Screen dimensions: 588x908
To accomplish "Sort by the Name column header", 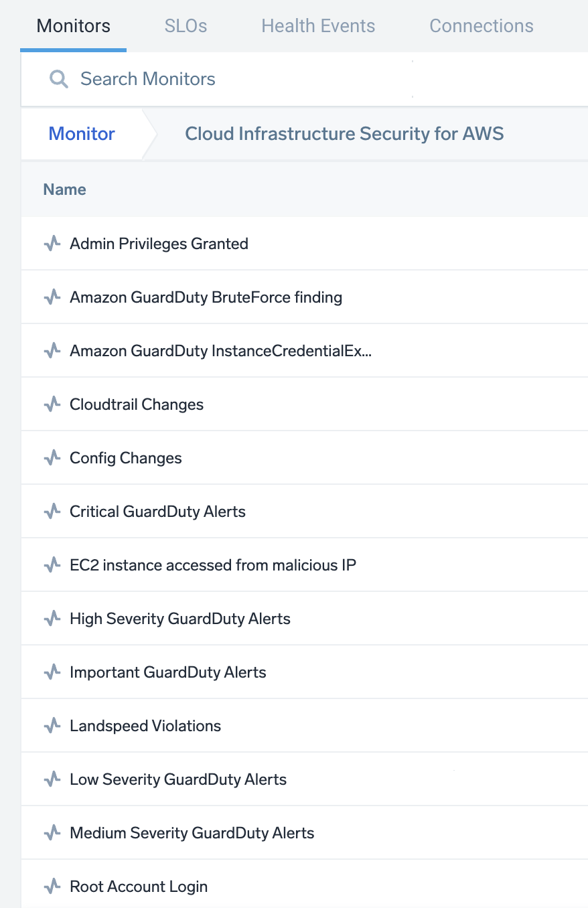I will pyautogui.click(x=65, y=190).
